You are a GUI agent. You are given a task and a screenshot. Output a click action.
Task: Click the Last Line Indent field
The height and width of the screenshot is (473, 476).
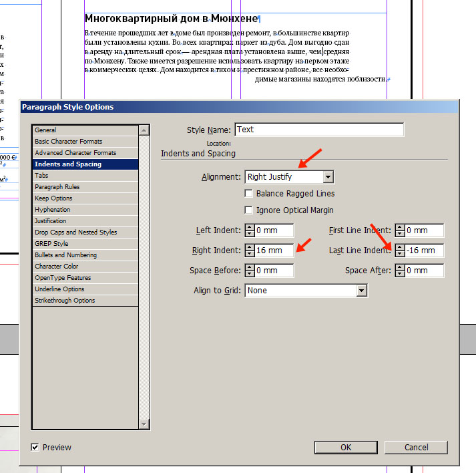click(x=424, y=251)
